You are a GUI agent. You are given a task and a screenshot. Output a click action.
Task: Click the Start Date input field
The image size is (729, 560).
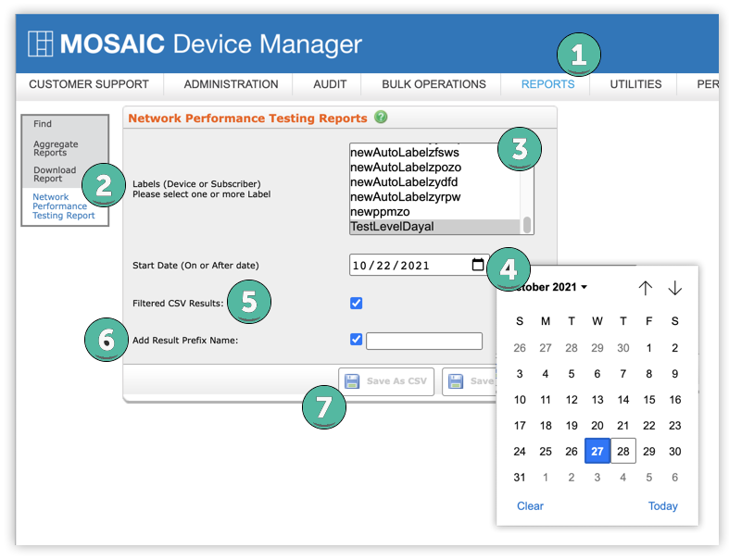pos(419,265)
